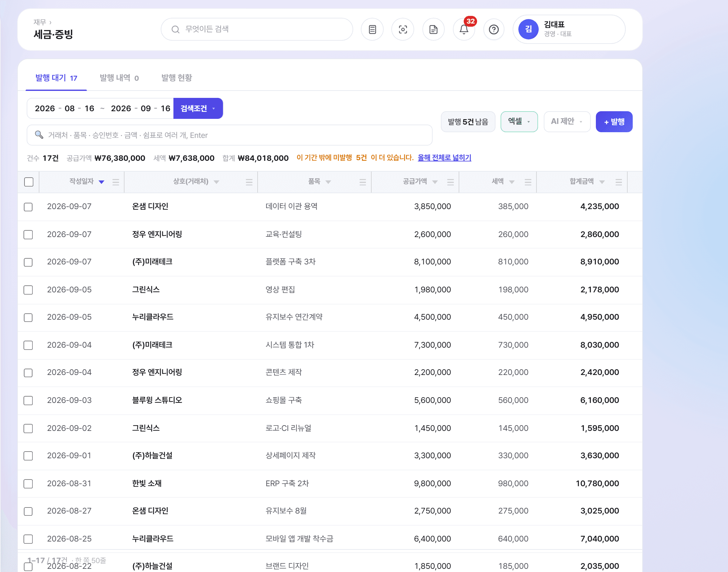
Task: Click the 김 profile avatar
Action: pyautogui.click(x=528, y=29)
